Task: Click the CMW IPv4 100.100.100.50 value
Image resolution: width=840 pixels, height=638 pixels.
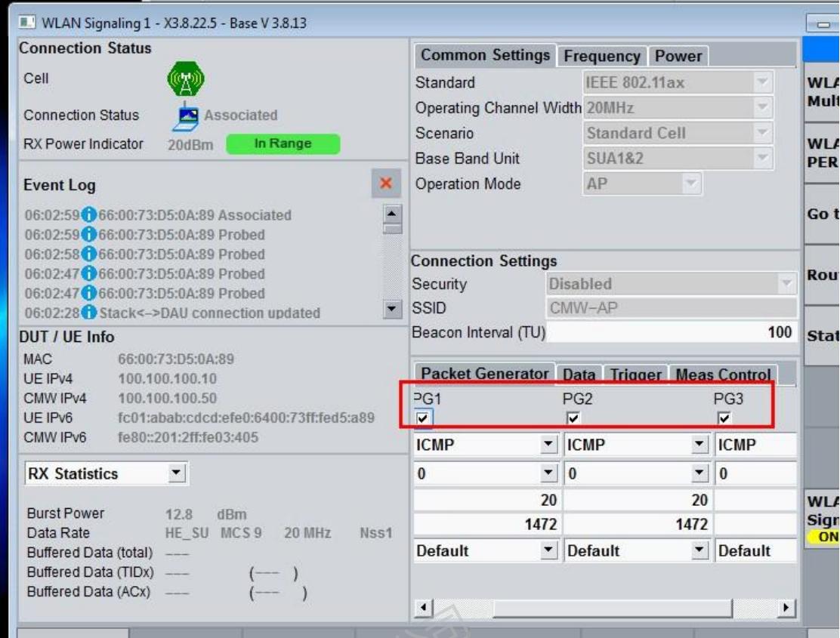Action: pos(167,398)
